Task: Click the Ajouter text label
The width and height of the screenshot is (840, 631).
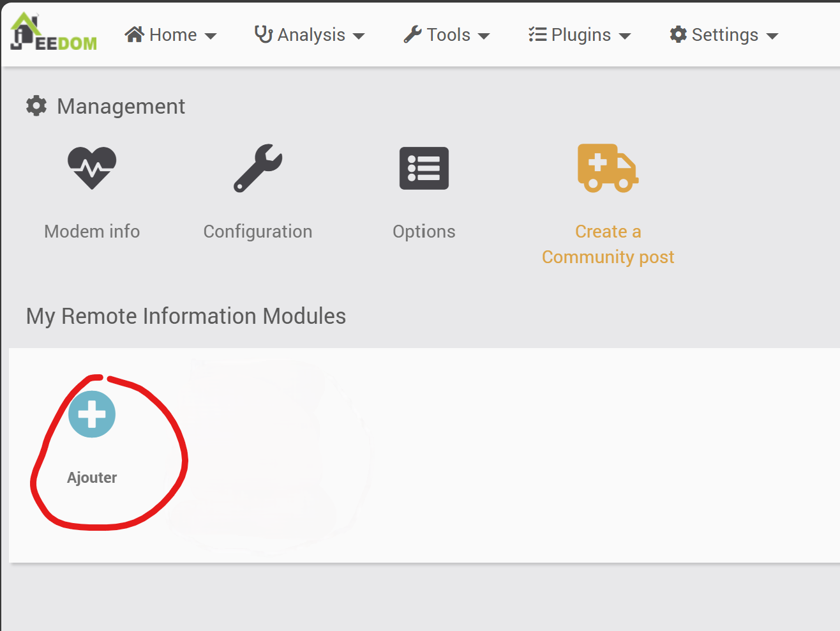Action: 92,478
